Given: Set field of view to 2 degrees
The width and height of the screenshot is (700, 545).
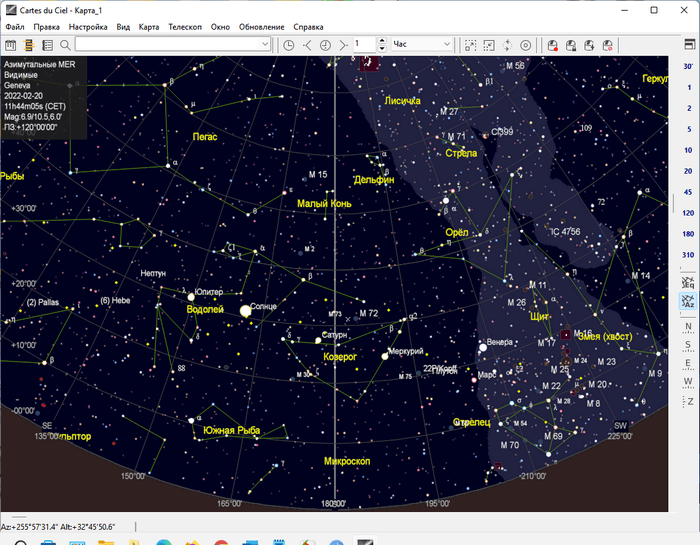Looking at the screenshot, I should point(689,108).
